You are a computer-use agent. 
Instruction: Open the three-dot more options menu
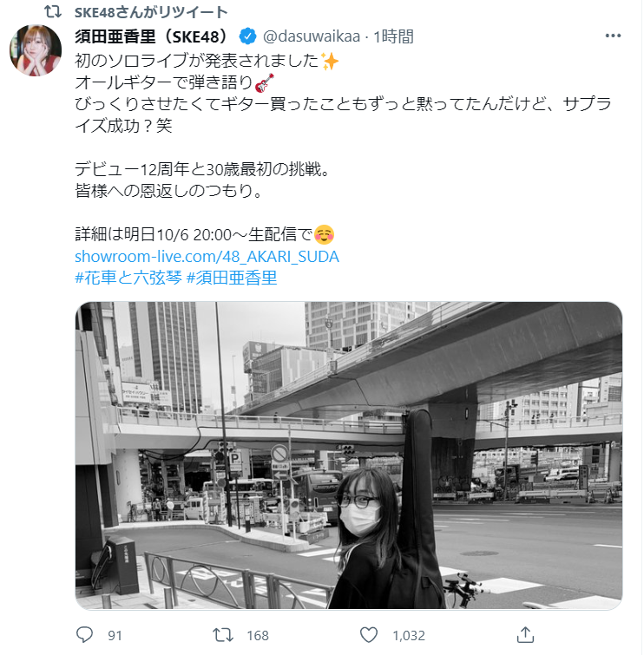tap(613, 36)
